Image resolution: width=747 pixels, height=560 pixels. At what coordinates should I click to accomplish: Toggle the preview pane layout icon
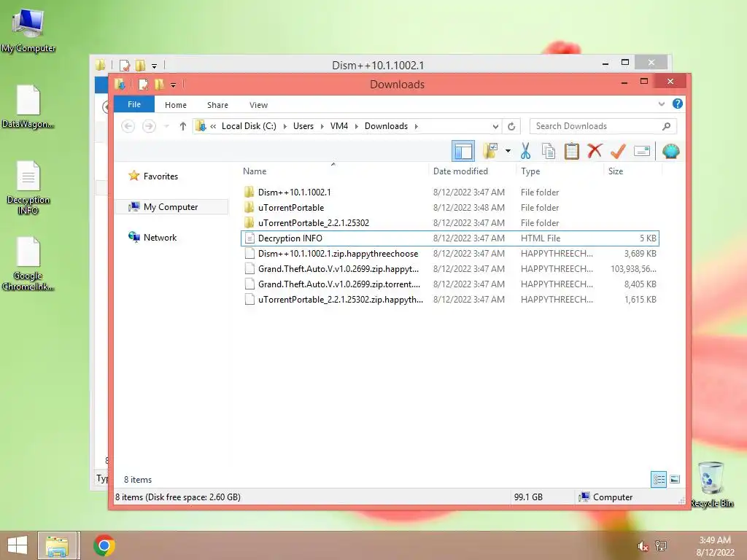click(462, 152)
